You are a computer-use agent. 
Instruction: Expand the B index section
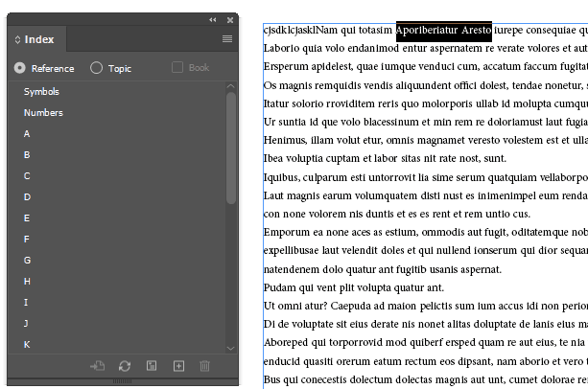click(27, 154)
